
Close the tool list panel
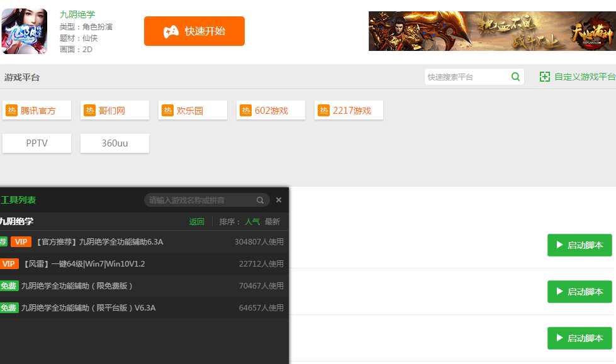279,200
